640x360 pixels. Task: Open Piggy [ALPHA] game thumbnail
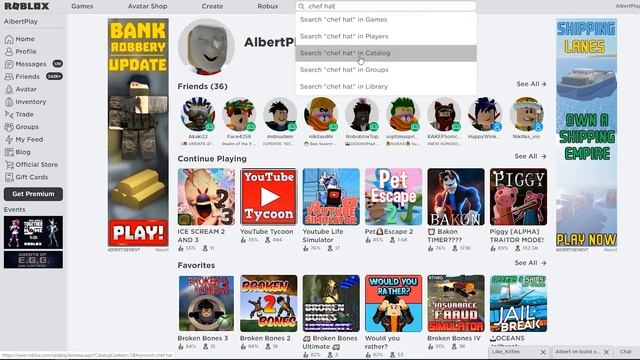[x=518, y=197]
